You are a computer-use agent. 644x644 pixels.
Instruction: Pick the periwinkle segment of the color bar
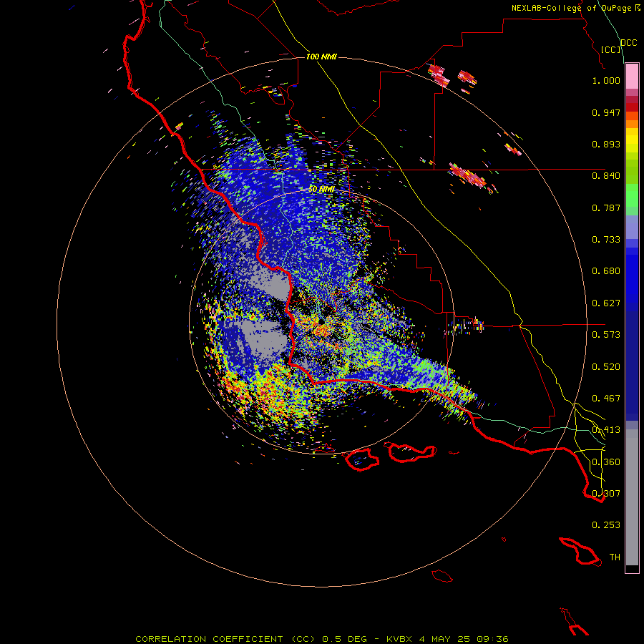coord(632,227)
